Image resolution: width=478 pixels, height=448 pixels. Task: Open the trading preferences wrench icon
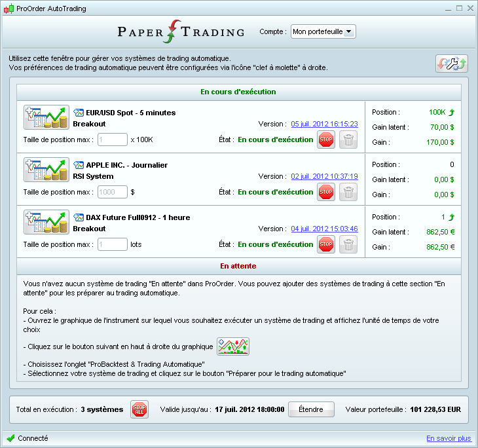coord(451,64)
